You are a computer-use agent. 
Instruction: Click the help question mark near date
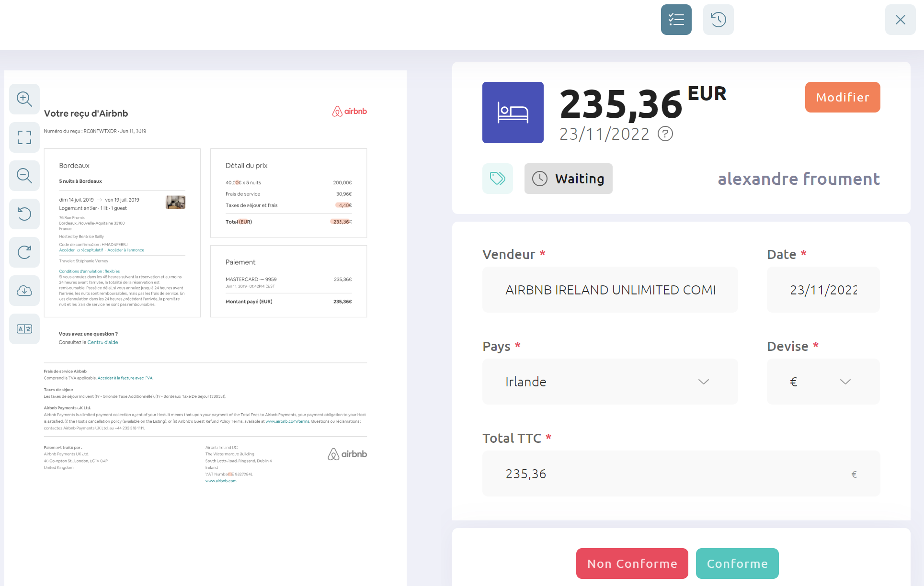point(665,134)
